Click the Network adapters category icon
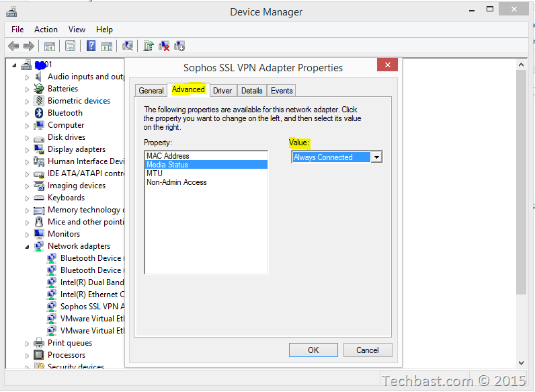This screenshot has height=392, width=535. (x=39, y=246)
